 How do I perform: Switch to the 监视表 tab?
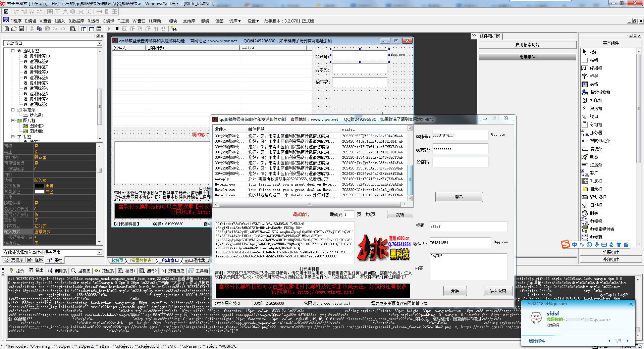point(81,270)
